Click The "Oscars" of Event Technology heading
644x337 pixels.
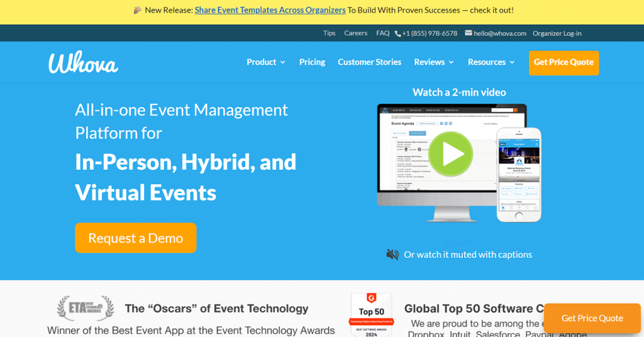[x=216, y=309]
